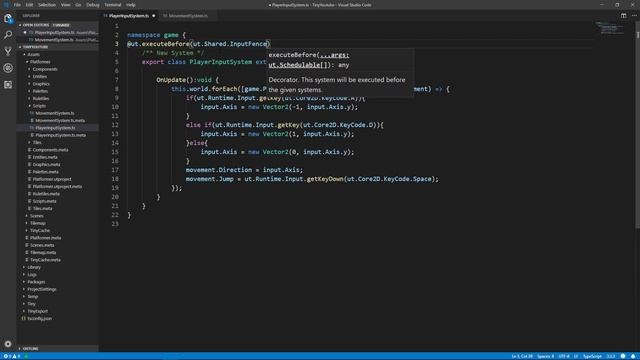Open the Help menu

[x=131, y=5]
